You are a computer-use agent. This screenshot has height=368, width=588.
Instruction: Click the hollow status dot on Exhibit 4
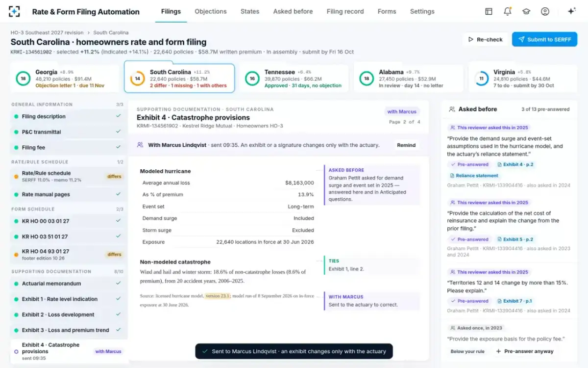[x=17, y=351]
